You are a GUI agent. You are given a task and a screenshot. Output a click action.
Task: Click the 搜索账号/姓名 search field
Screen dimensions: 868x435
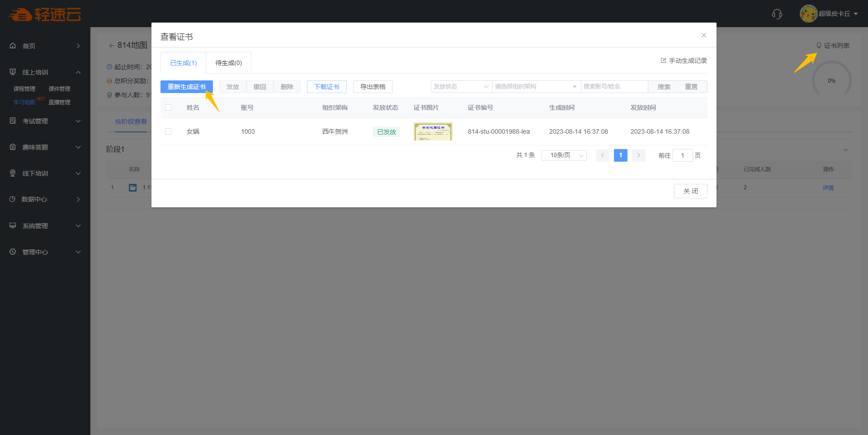614,87
